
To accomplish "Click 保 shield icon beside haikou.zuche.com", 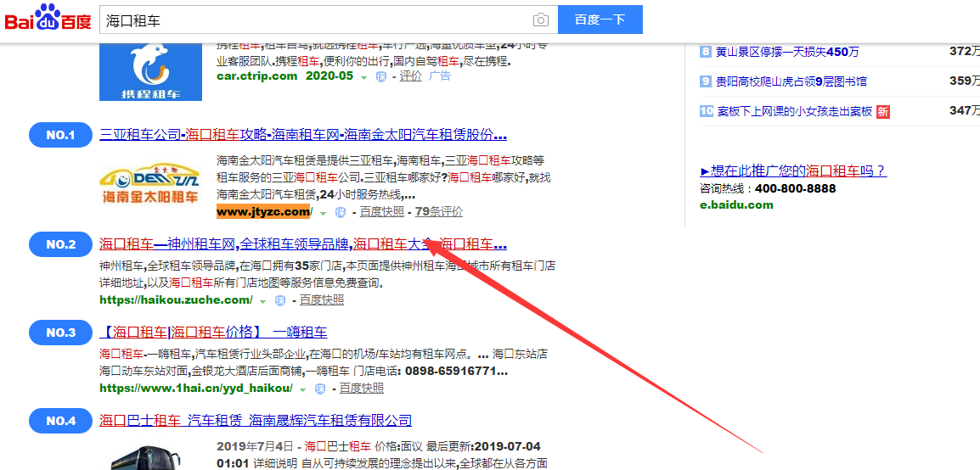I will (x=280, y=301).
